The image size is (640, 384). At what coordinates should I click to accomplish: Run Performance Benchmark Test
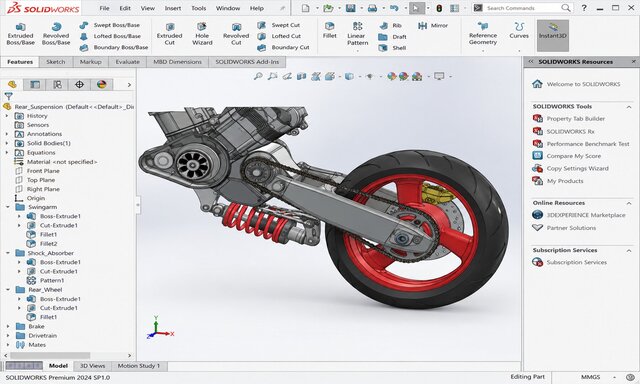[x=581, y=144]
